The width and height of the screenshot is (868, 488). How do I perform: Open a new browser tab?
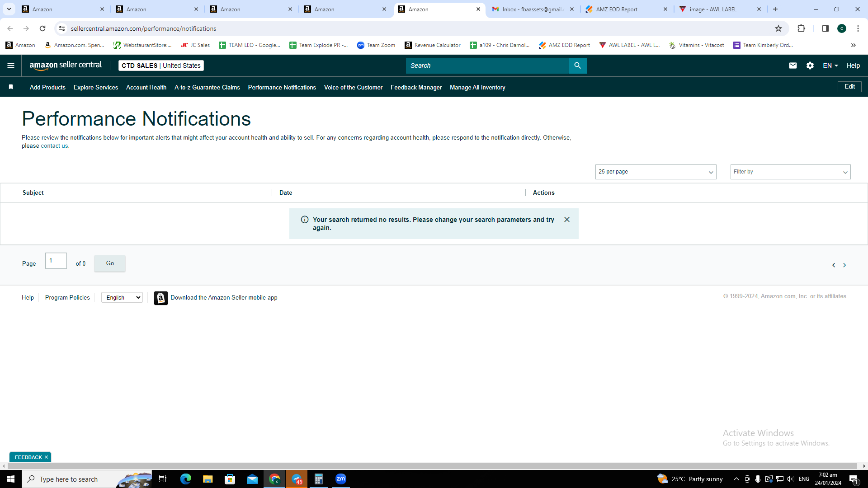point(775,9)
